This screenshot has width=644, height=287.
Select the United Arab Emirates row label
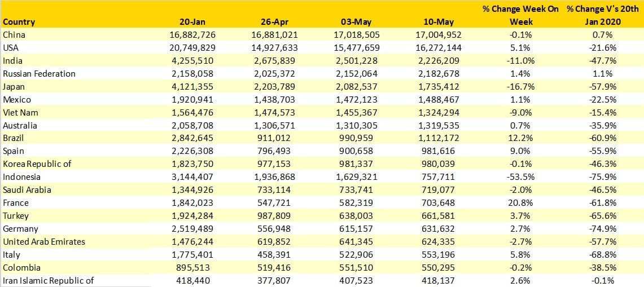pos(44,241)
